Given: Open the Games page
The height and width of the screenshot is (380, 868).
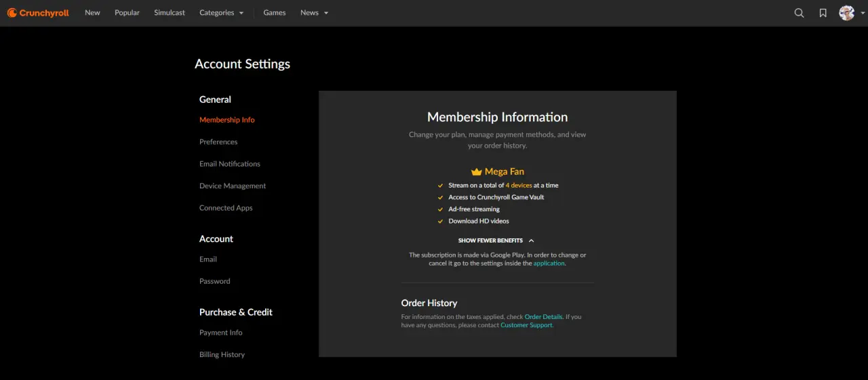Looking at the screenshot, I should click(x=275, y=13).
